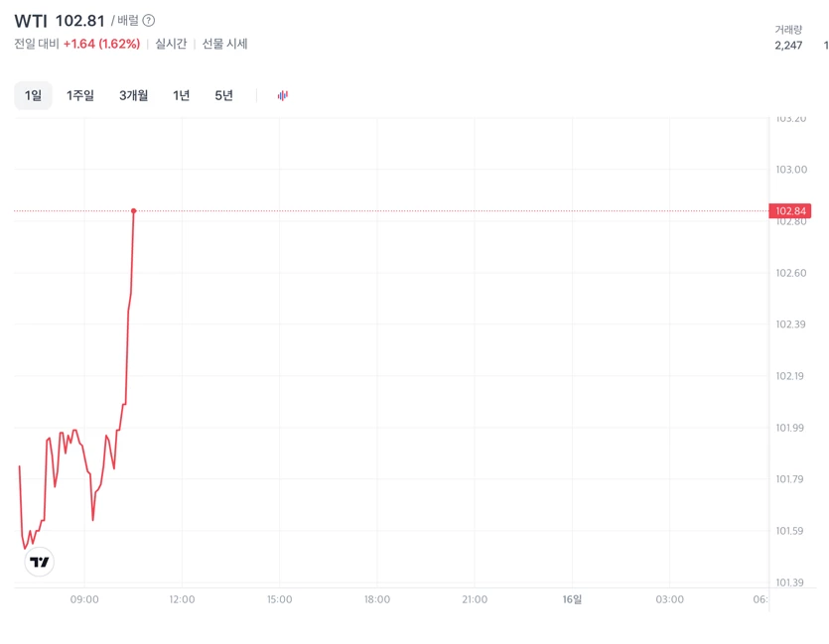
Task: Select the 5년 period tab
Action: click(x=224, y=95)
